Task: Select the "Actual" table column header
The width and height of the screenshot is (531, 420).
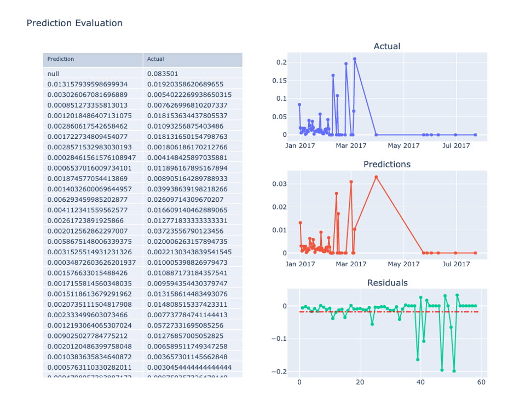Action: point(155,59)
